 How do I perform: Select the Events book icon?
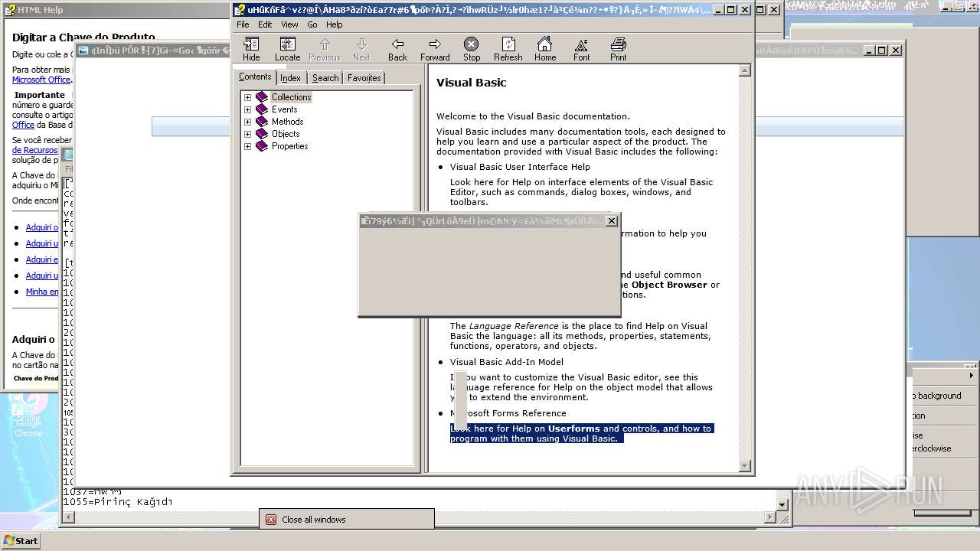(262, 109)
